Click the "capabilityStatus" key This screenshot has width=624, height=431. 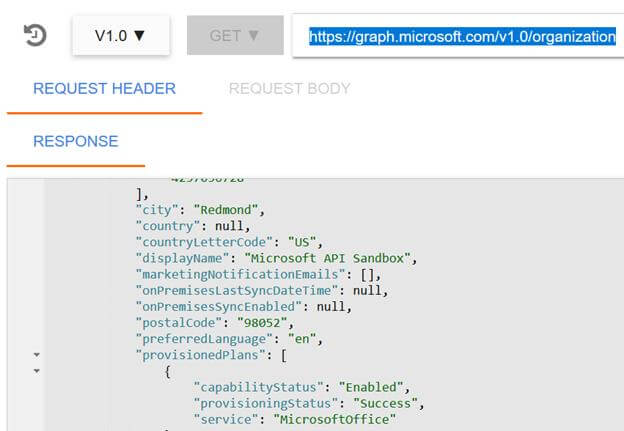pos(259,387)
